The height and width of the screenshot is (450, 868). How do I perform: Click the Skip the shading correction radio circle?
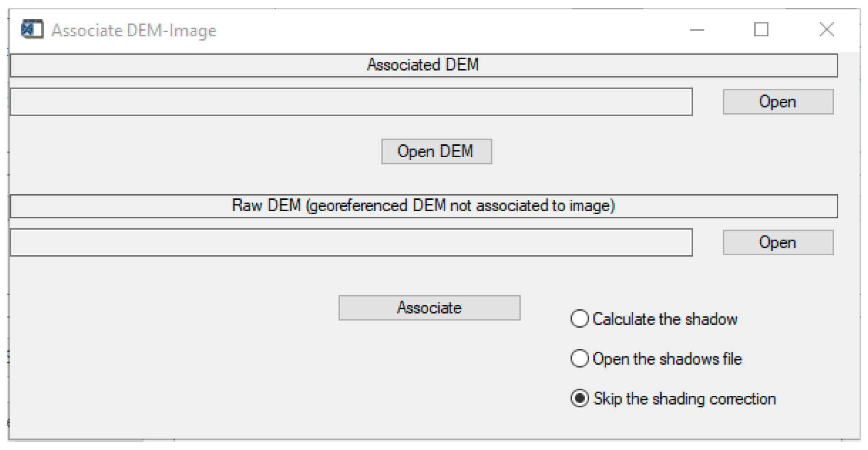tap(580, 398)
